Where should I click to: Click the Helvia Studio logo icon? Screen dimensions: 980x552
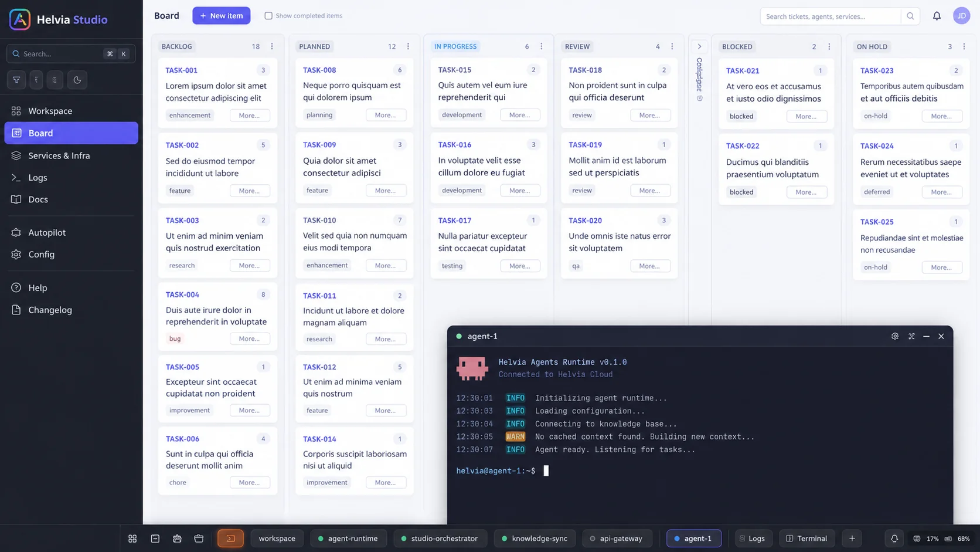[x=20, y=19]
